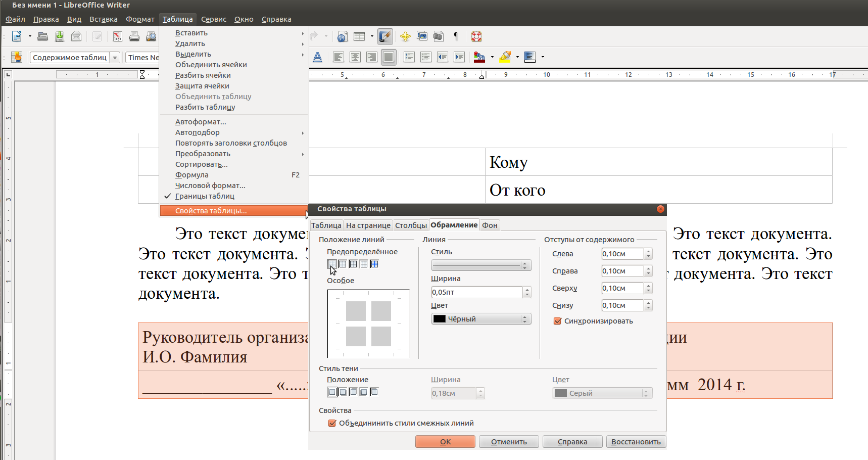Toggle bulleted list icon
This screenshot has width=868, height=460.
point(426,57)
